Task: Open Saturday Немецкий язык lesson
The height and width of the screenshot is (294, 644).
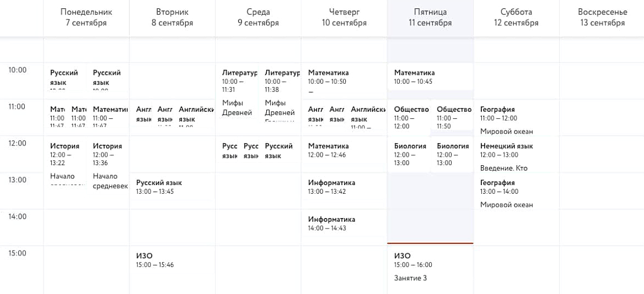Action: [516, 157]
